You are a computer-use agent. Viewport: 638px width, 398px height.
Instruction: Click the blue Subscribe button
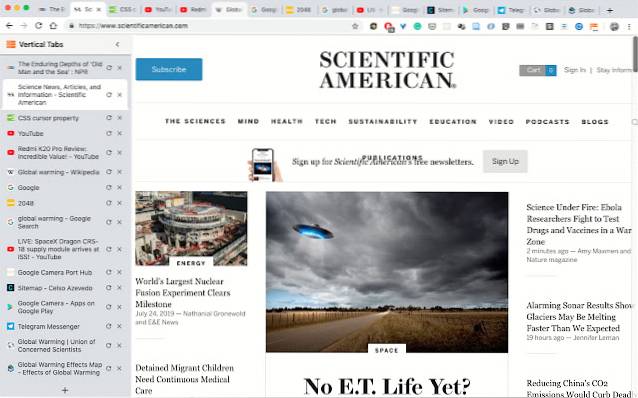(169, 69)
